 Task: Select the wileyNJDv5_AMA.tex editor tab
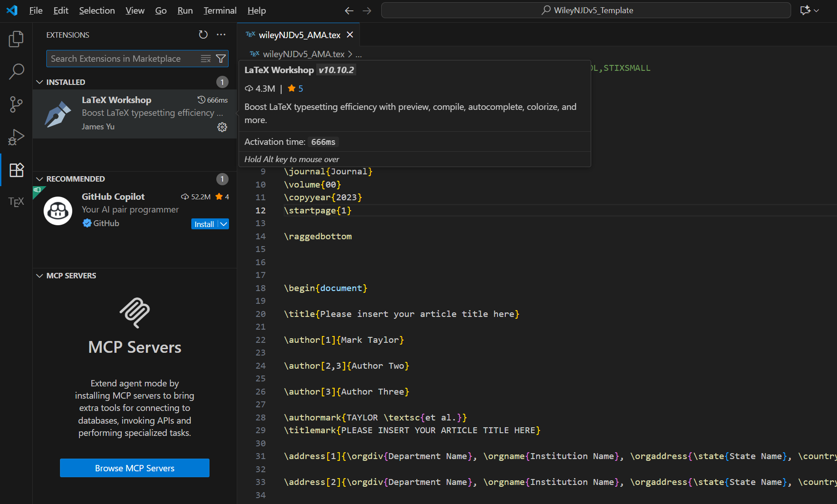tap(299, 35)
